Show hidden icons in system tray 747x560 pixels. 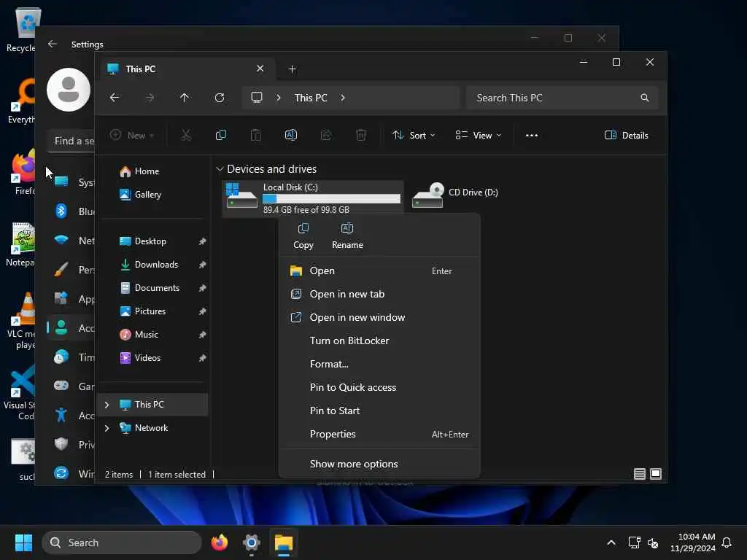point(611,542)
